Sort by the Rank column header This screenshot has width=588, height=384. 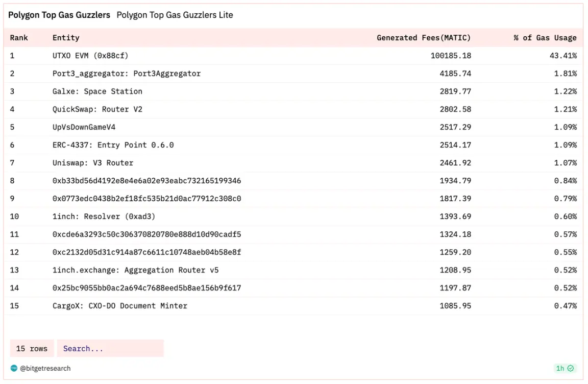tap(19, 37)
